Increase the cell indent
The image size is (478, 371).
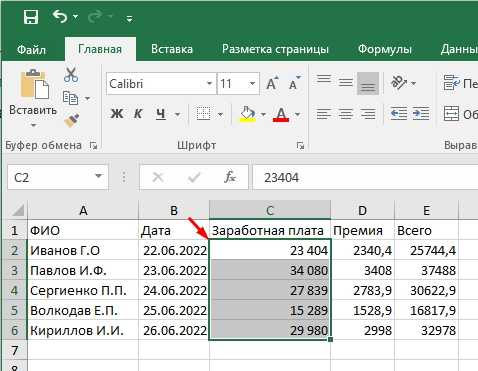421,114
